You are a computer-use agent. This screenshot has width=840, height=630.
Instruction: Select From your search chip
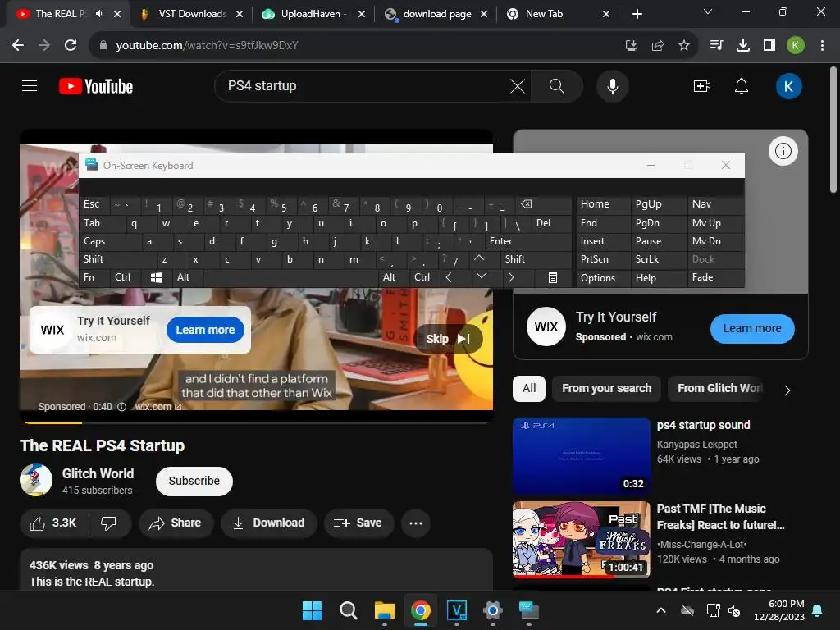pyautogui.click(x=606, y=388)
